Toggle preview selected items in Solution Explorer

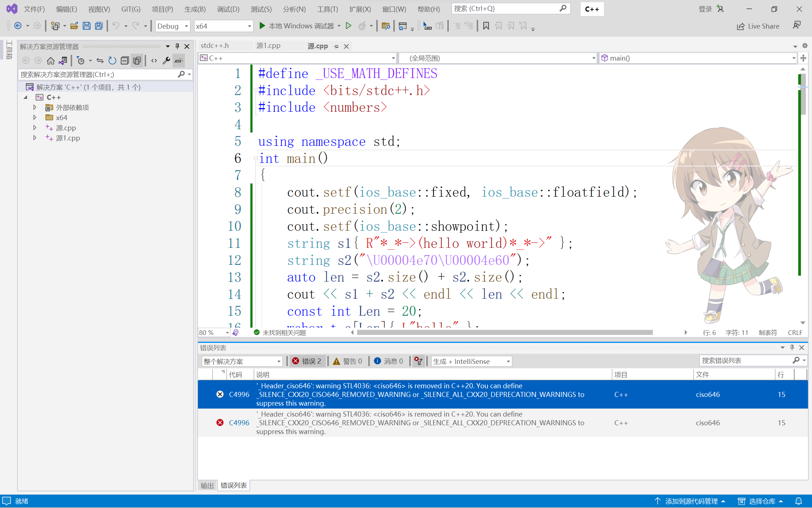(179, 61)
